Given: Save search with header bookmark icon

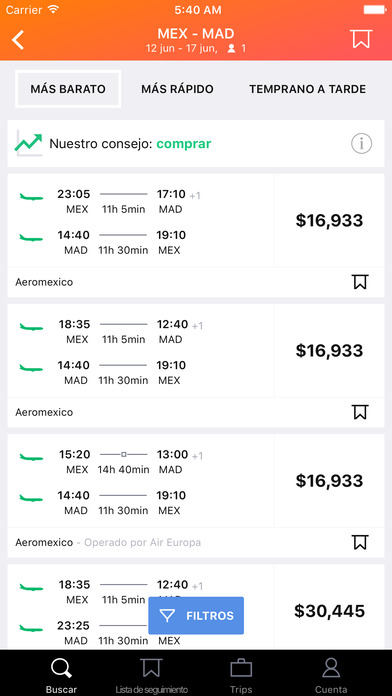Looking at the screenshot, I should pos(360,39).
